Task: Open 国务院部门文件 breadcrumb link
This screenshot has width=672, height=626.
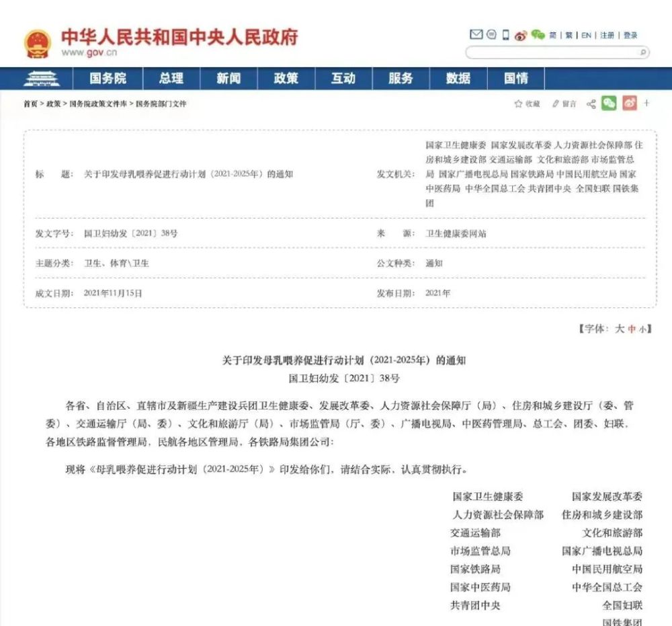Action: [161, 104]
